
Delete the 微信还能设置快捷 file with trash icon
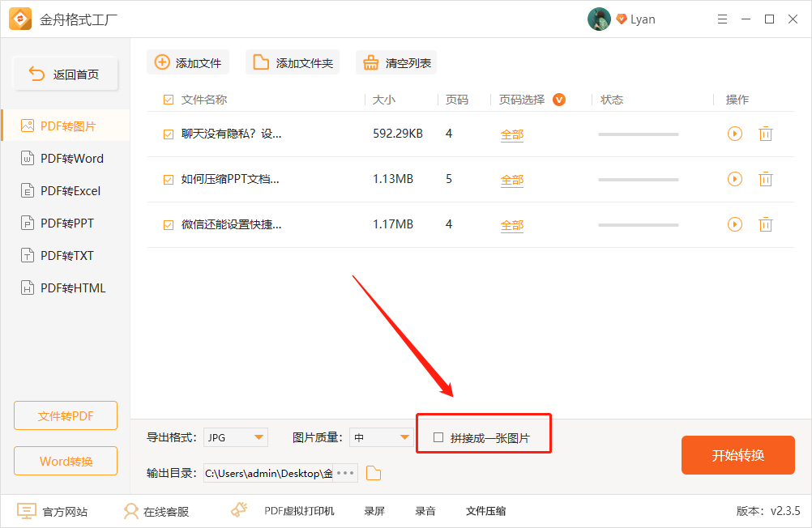click(x=765, y=224)
